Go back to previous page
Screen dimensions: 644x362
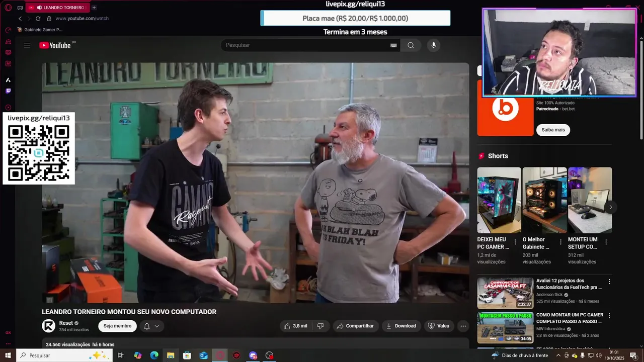tap(20, 19)
